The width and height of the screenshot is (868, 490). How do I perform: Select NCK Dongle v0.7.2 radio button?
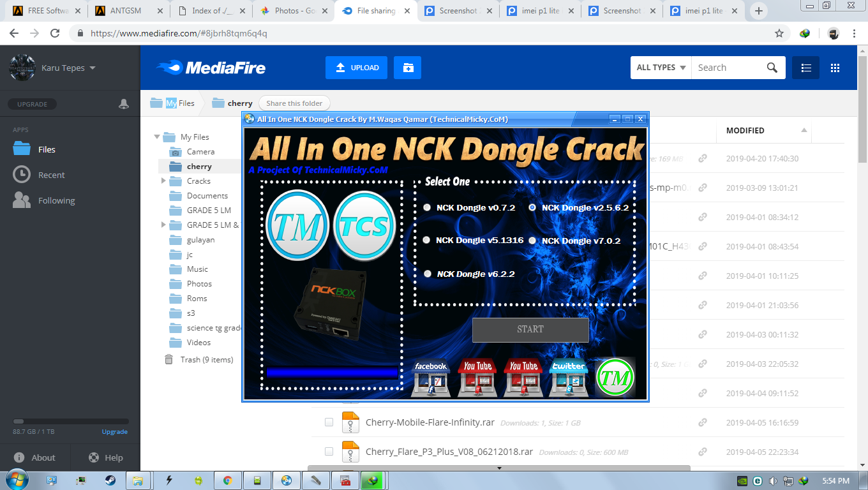pos(427,207)
